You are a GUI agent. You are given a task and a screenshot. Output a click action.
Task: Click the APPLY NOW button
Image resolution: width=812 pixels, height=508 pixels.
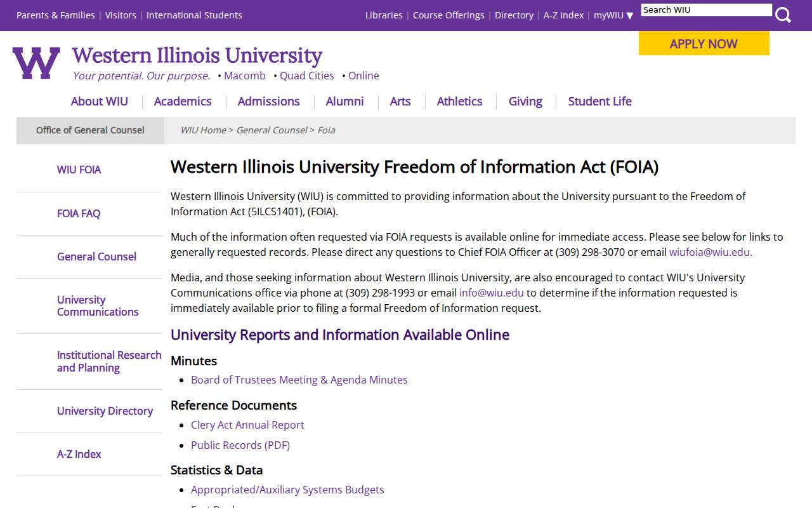click(x=704, y=44)
